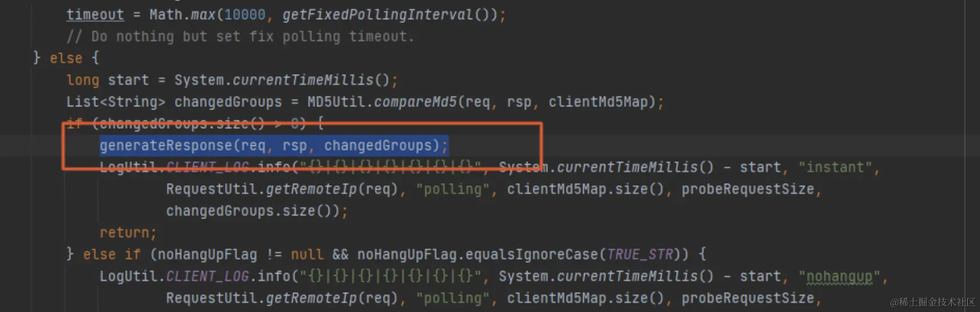This screenshot has width=980, height=312.
Task: Click the MD5Util class name
Action: click(336, 102)
